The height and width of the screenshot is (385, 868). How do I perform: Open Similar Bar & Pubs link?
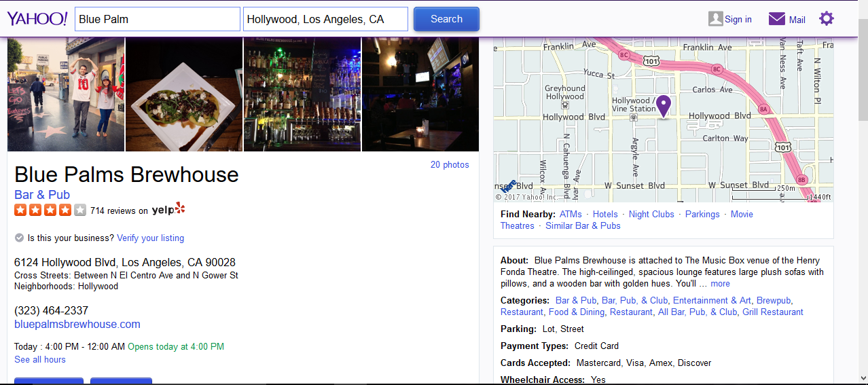point(583,226)
